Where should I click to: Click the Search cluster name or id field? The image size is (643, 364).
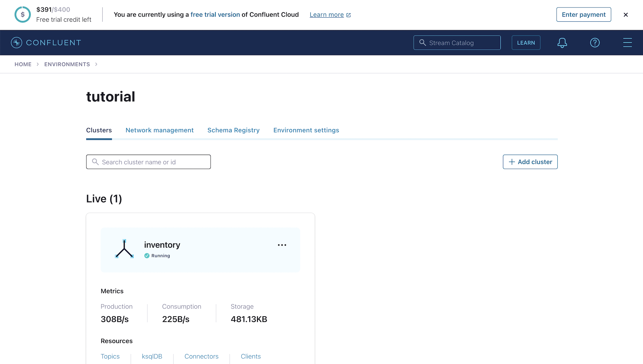click(148, 162)
